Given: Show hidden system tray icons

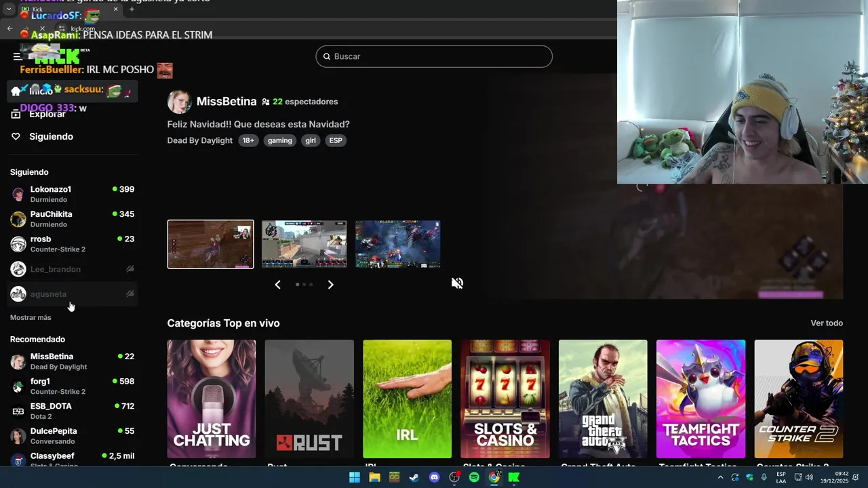Looking at the screenshot, I should [720, 477].
